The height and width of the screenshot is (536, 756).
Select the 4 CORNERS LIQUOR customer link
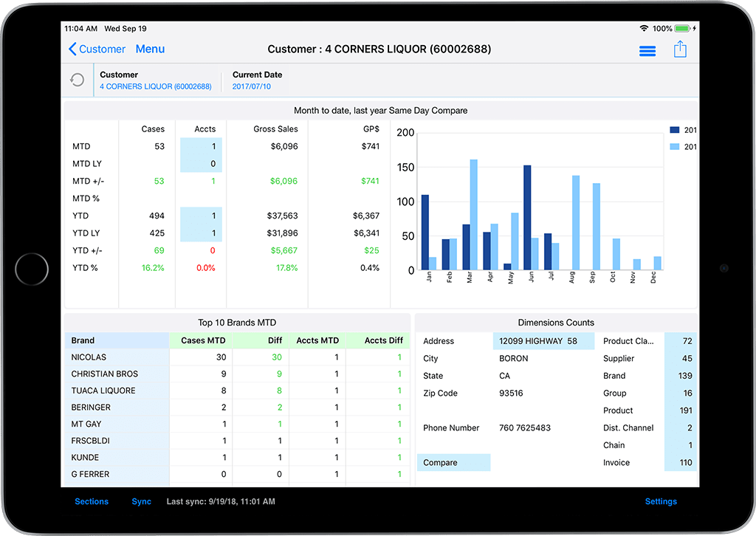(156, 86)
